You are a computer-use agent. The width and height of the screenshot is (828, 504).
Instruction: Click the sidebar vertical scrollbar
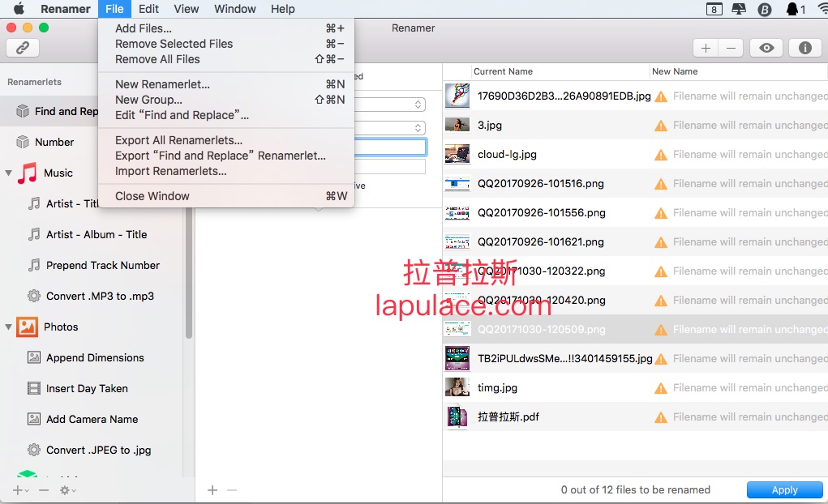click(188, 272)
